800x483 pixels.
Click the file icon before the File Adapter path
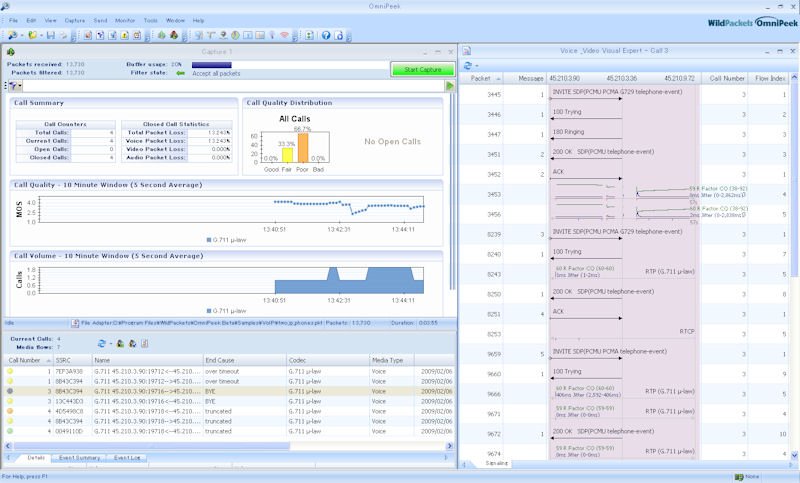(x=75, y=323)
